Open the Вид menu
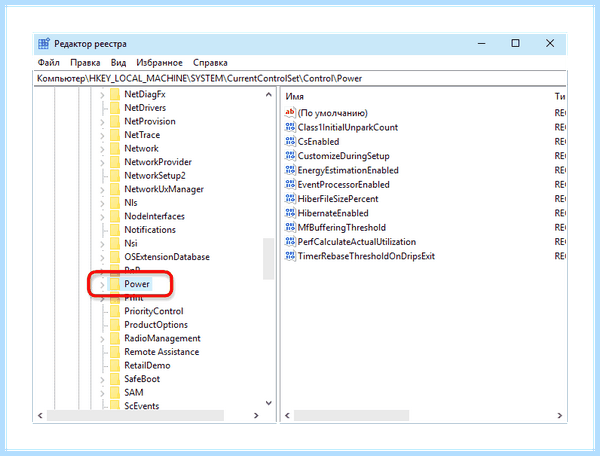Viewport: 600px width, 456px height. pos(118,63)
